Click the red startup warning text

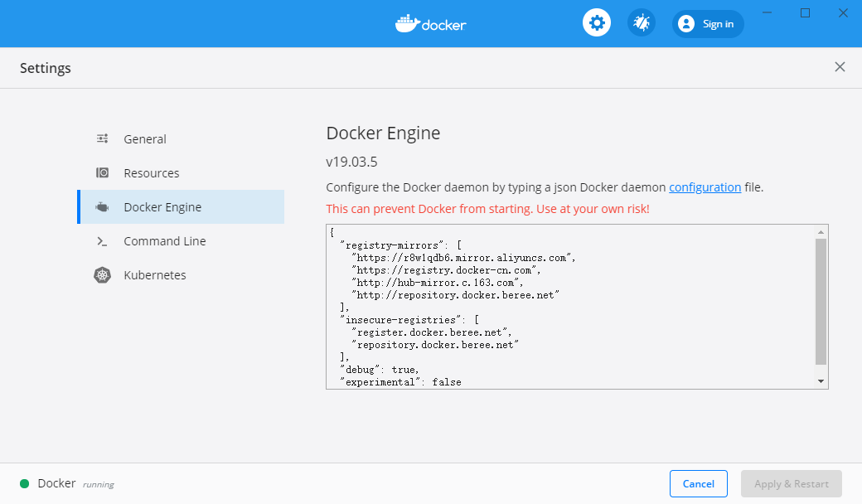pyautogui.click(x=487, y=209)
